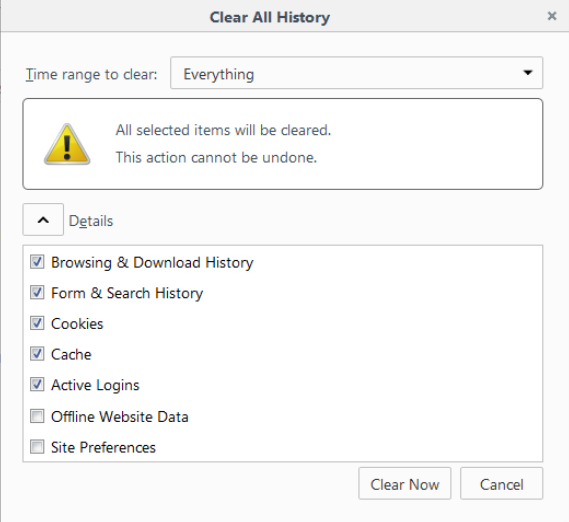Click the yellow warning triangle icon
The width and height of the screenshot is (569, 522).
[x=67, y=144]
